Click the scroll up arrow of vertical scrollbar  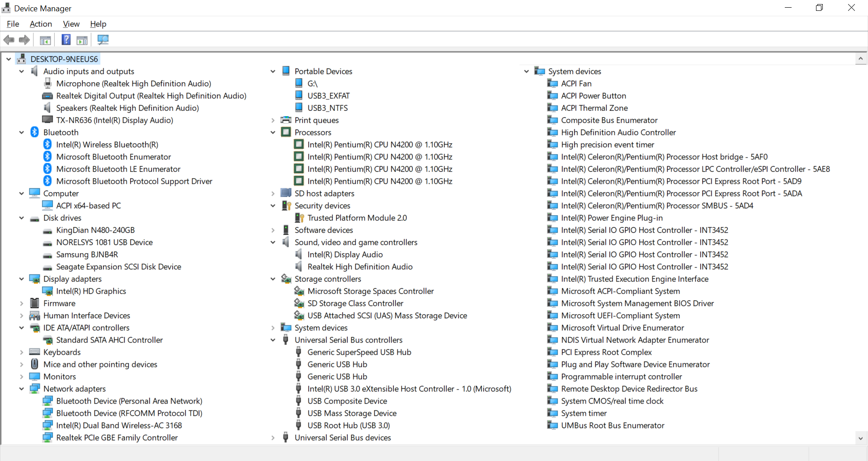(860, 59)
